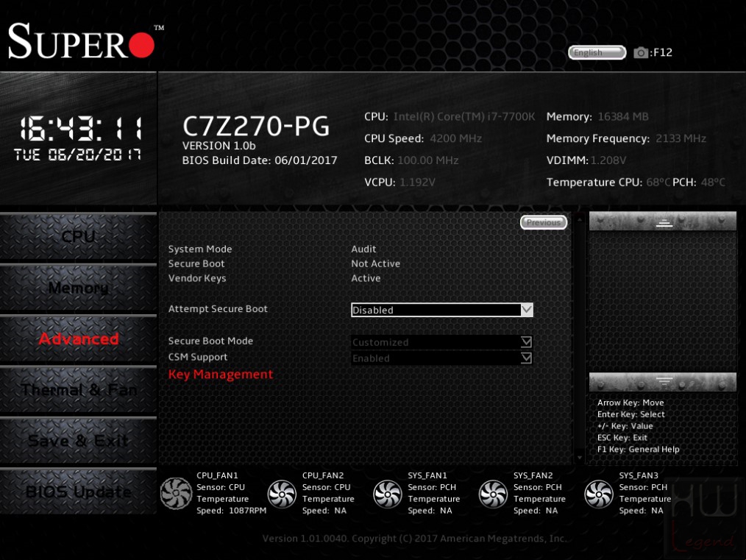Click the Supermicro red dot logo
Image resolution: width=746 pixels, height=560 pixels.
(x=141, y=45)
